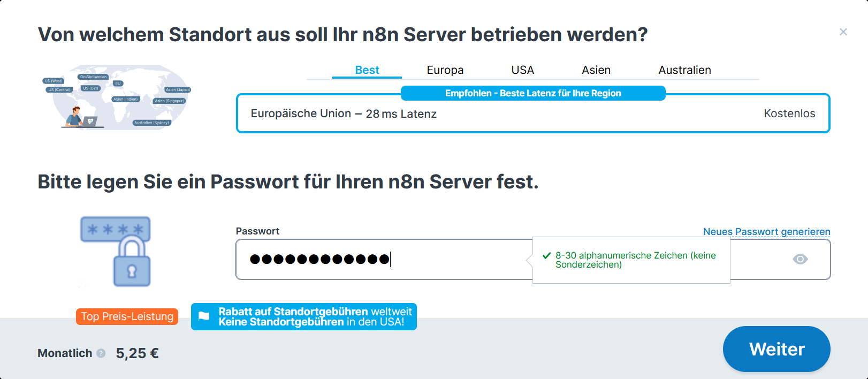868x379 pixels.
Task: Show the Australien locations tab
Action: click(684, 70)
